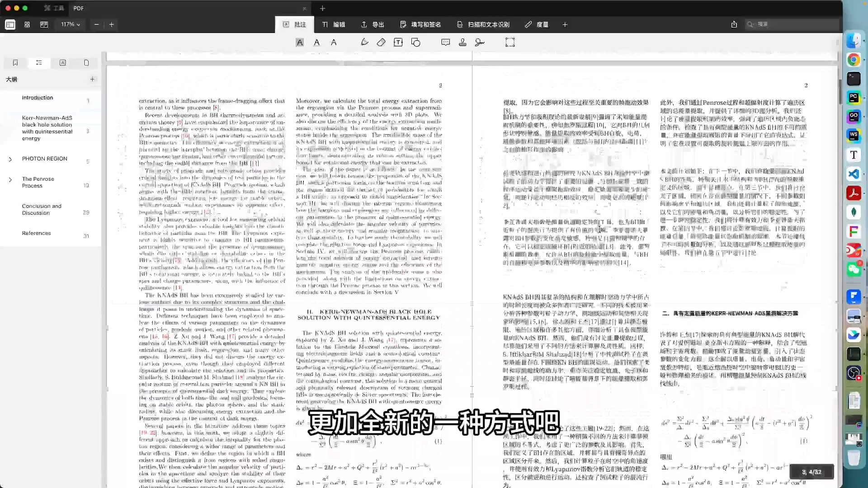
Task: Select the eraser tool
Action: (x=381, y=42)
